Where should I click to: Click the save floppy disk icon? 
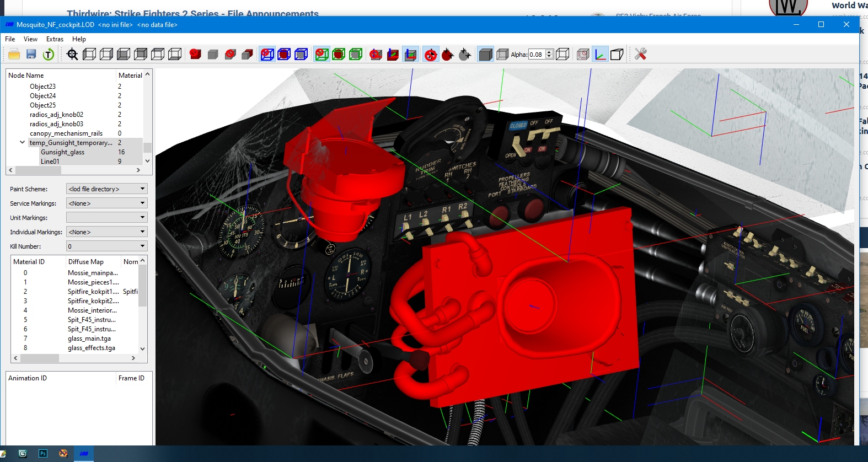click(31, 54)
